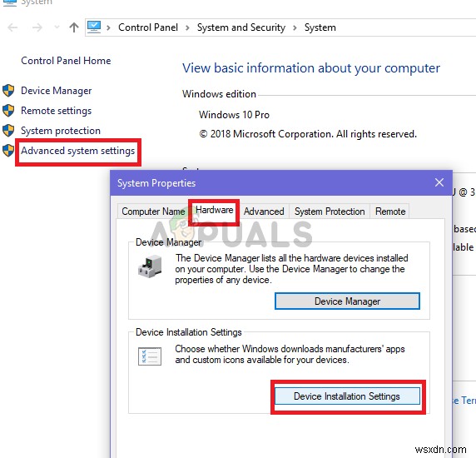Open Control Panel breadcrumb
Image resolution: width=476 pixels, height=458 pixels.
[148, 27]
